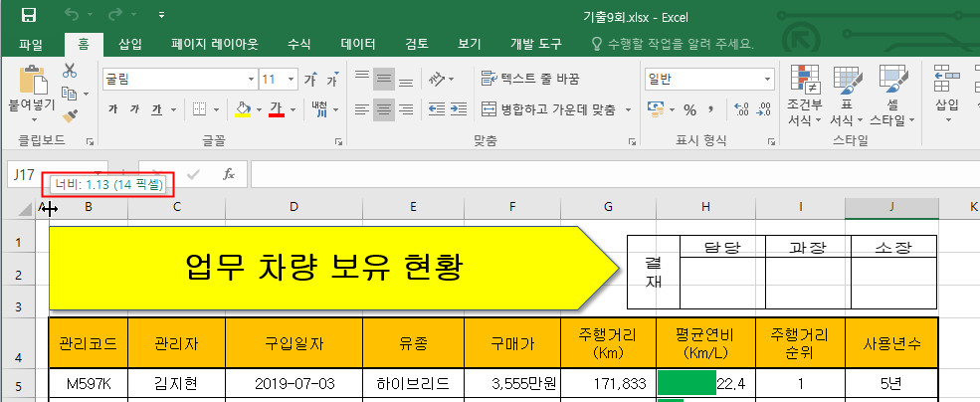Select cell containing 김지현
This screenshot has height=402, width=980.
point(176,382)
